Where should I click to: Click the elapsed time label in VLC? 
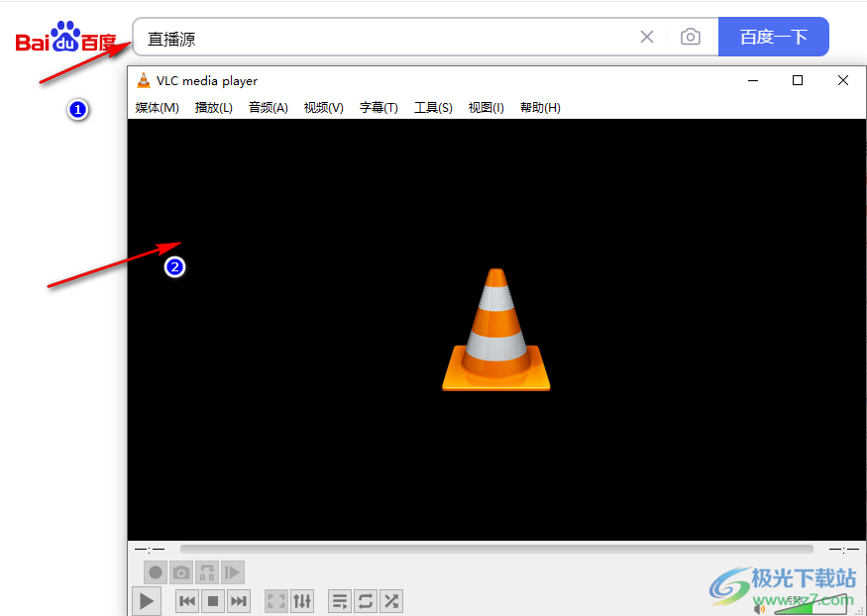point(150,550)
